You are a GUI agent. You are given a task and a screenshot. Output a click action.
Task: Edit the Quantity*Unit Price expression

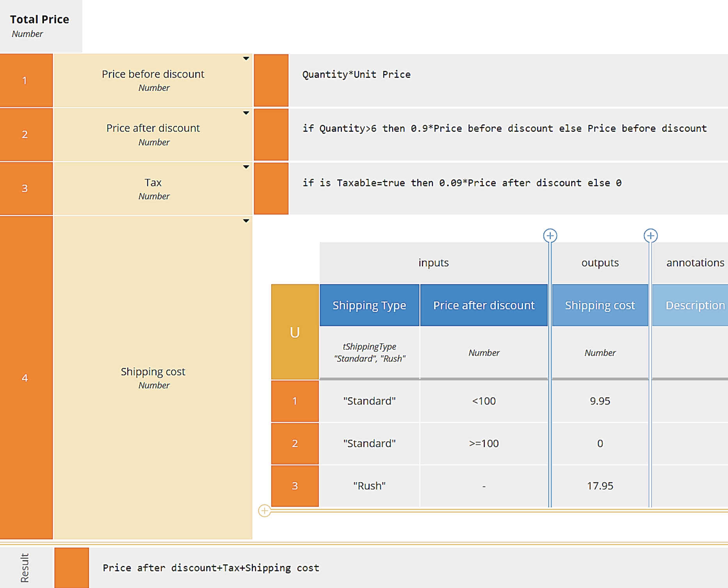point(356,75)
